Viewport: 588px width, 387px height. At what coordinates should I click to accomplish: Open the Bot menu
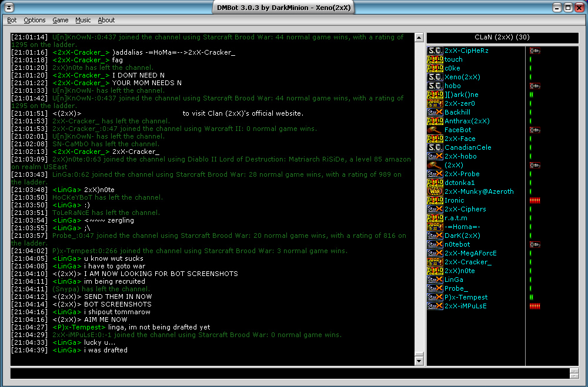[12, 20]
